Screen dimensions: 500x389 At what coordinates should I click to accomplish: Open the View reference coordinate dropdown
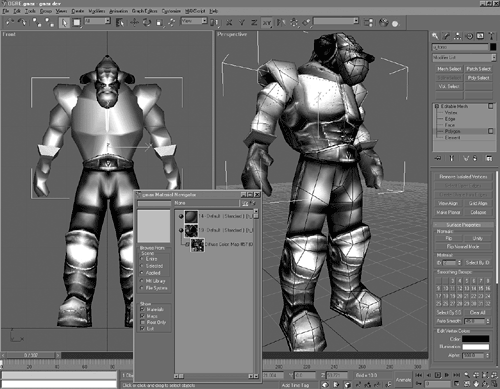click(x=194, y=21)
